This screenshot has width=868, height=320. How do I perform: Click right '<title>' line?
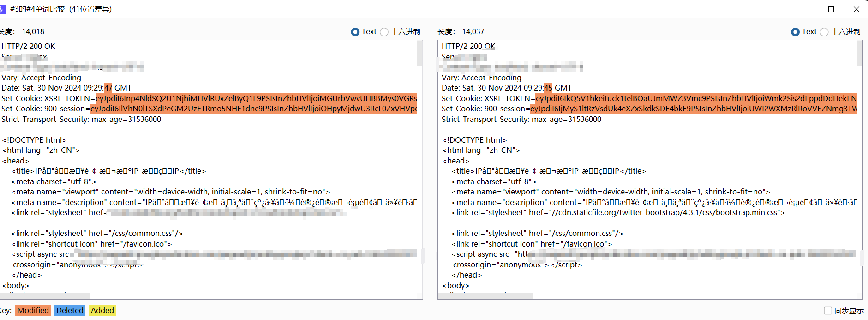click(549, 171)
